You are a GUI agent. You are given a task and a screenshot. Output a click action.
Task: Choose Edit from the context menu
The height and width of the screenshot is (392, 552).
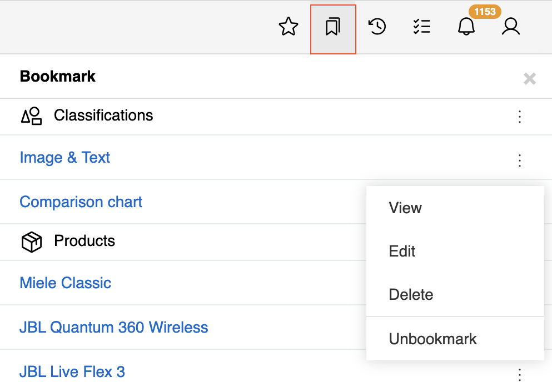pyautogui.click(x=402, y=252)
